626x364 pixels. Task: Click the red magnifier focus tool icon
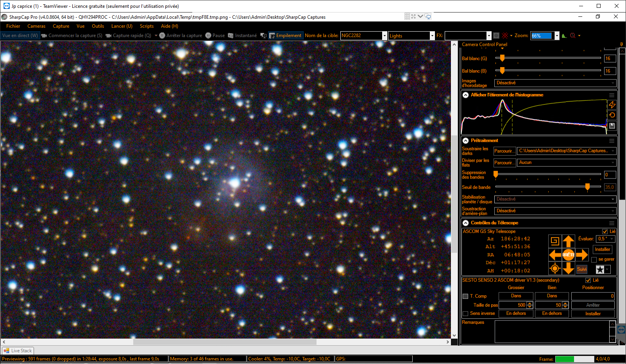tap(573, 36)
